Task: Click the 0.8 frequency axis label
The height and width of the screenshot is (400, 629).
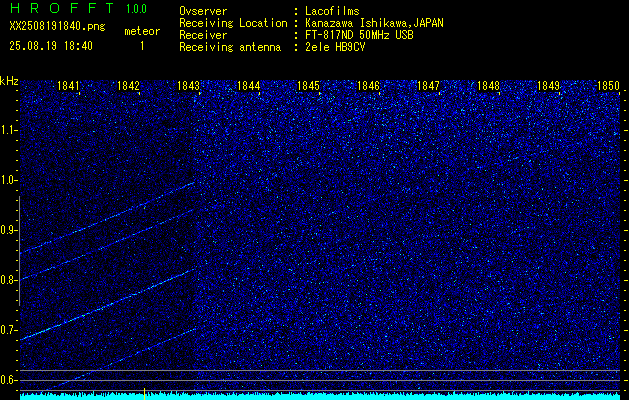Action: point(8,280)
